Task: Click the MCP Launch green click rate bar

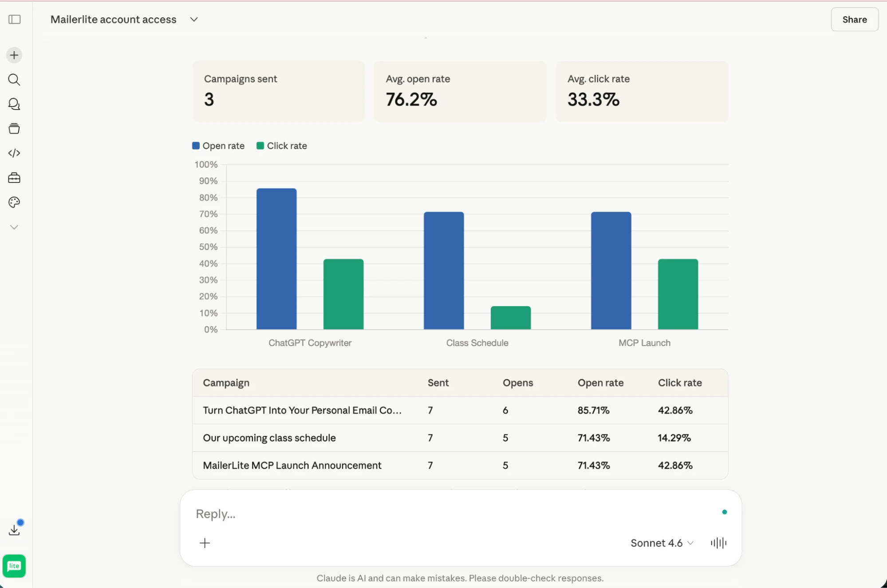Action: click(x=678, y=294)
